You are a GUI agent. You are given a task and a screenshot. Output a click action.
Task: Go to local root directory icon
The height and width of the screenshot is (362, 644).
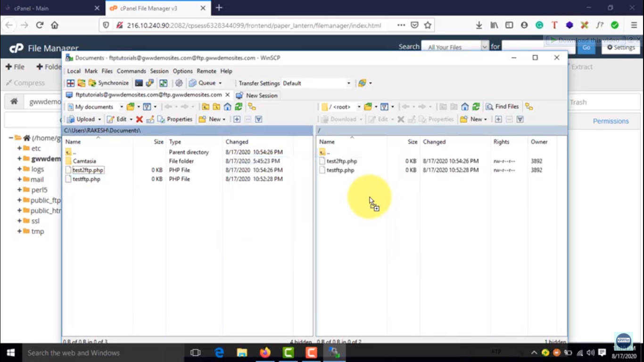coord(216,107)
